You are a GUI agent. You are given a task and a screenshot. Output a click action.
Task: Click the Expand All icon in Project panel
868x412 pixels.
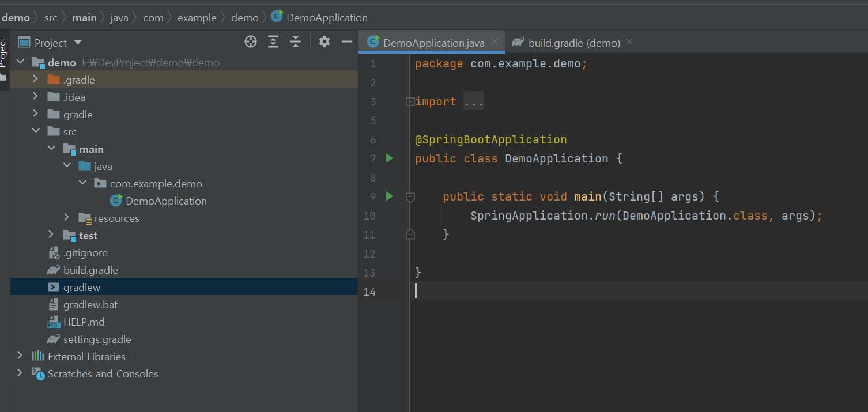(x=273, y=41)
